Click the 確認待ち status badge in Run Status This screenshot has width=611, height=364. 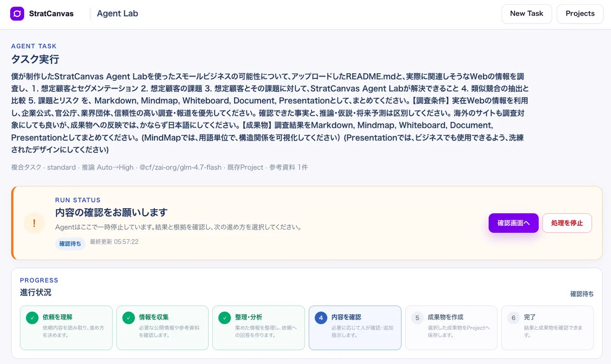click(70, 244)
